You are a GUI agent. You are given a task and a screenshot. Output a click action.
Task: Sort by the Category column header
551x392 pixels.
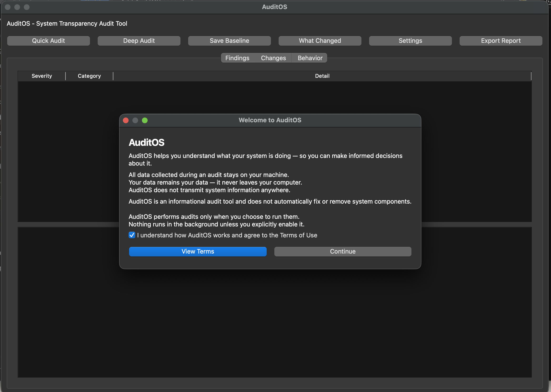pyautogui.click(x=89, y=76)
